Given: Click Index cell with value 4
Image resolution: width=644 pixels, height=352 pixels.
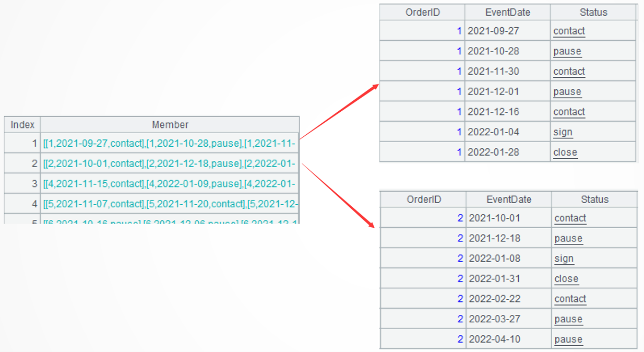Looking at the screenshot, I should pos(22,204).
